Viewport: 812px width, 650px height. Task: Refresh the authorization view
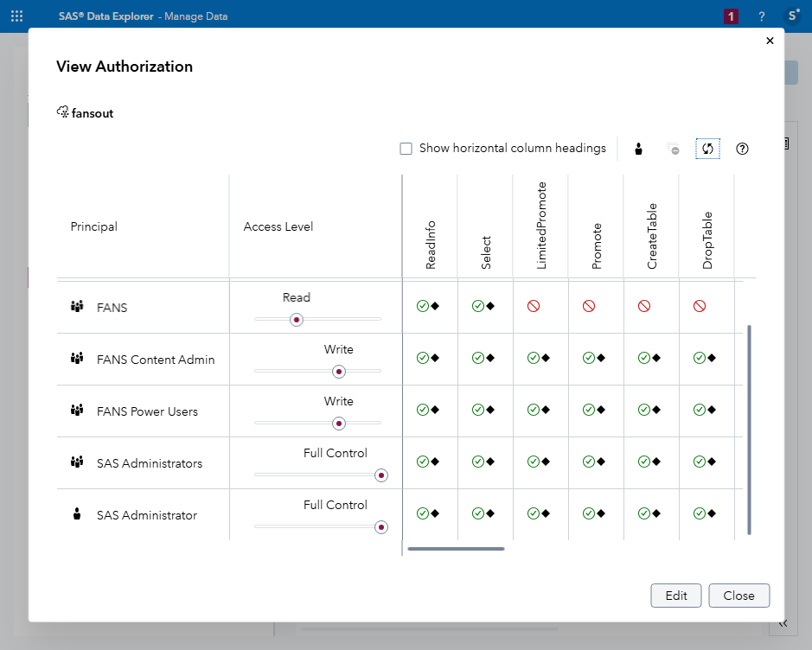[x=707, y=148]
